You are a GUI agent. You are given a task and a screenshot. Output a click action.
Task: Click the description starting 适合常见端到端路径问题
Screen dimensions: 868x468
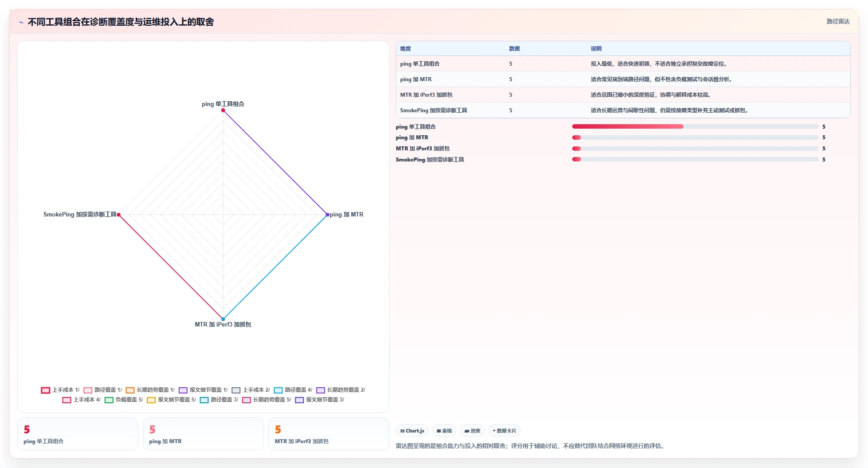coord(661,79)
